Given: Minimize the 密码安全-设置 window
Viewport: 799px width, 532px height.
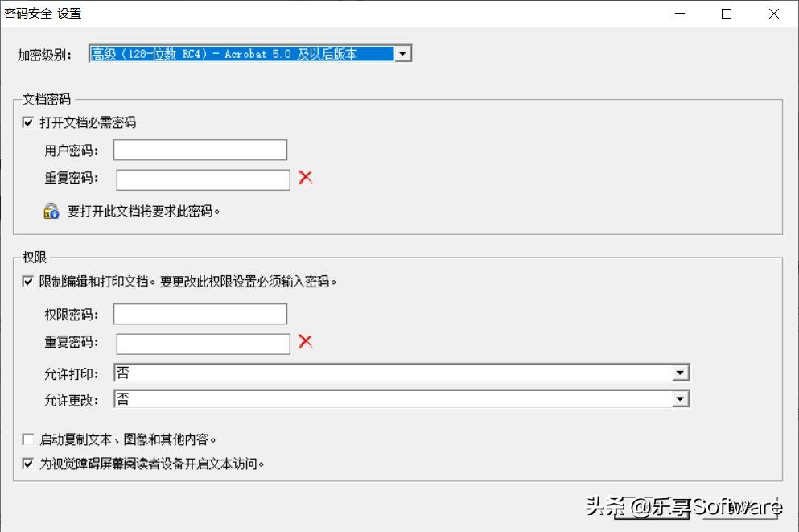Looking at the screenshot, I should coord(680,14).
